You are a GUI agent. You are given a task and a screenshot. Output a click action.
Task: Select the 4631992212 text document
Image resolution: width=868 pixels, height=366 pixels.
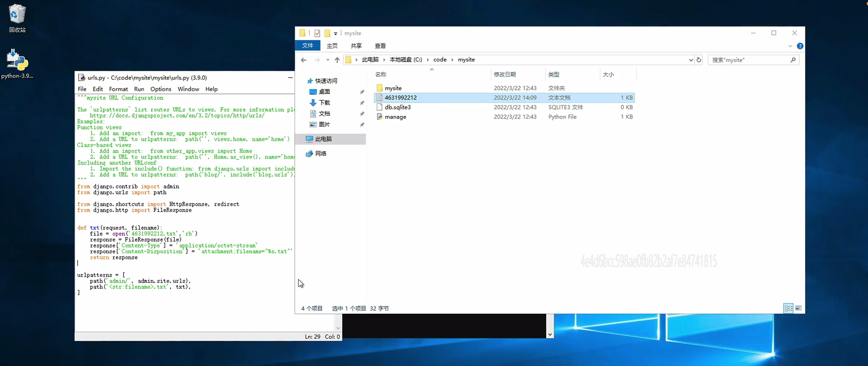coord(504,98)
